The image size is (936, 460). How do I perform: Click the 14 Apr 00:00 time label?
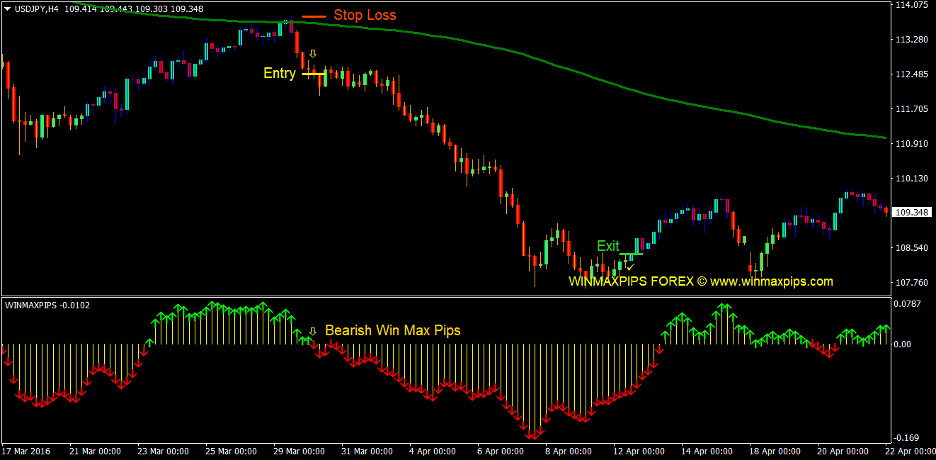pyautogui.click(x=707, y=452)
